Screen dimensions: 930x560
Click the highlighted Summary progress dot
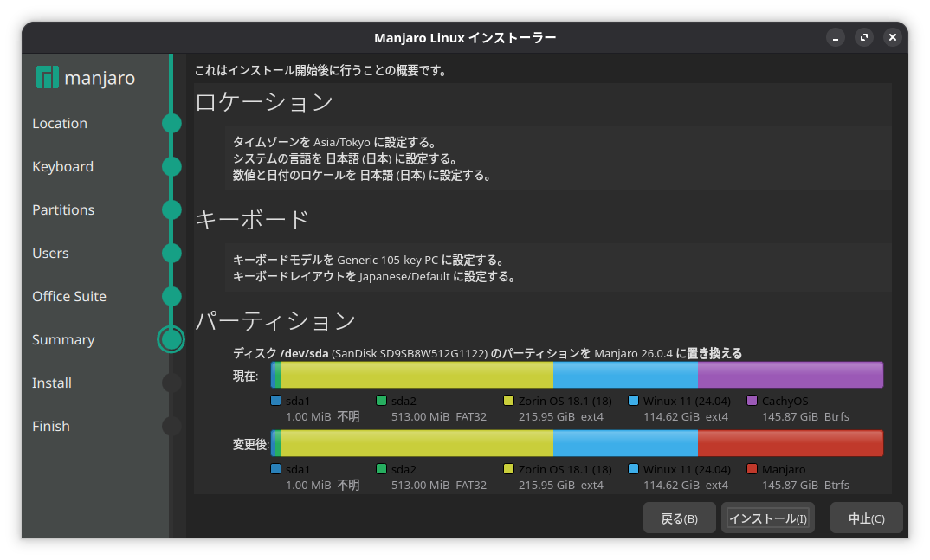click(171, 339)
